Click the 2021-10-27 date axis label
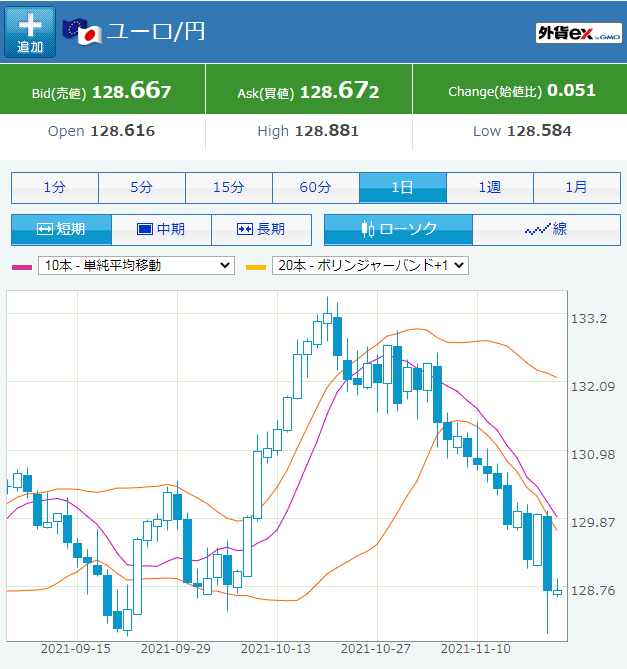627x669 pixels. [376, 649]
